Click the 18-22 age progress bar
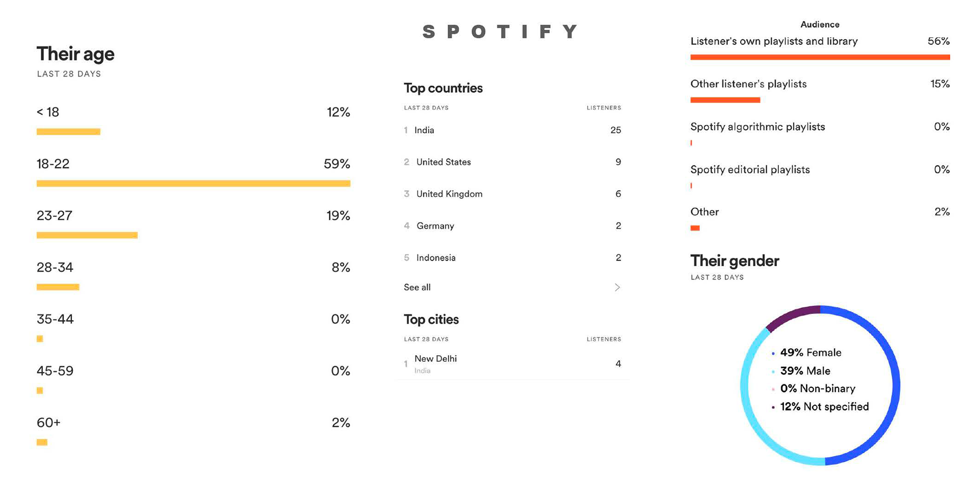Viewport: 980px width, 497px height. 193,183
